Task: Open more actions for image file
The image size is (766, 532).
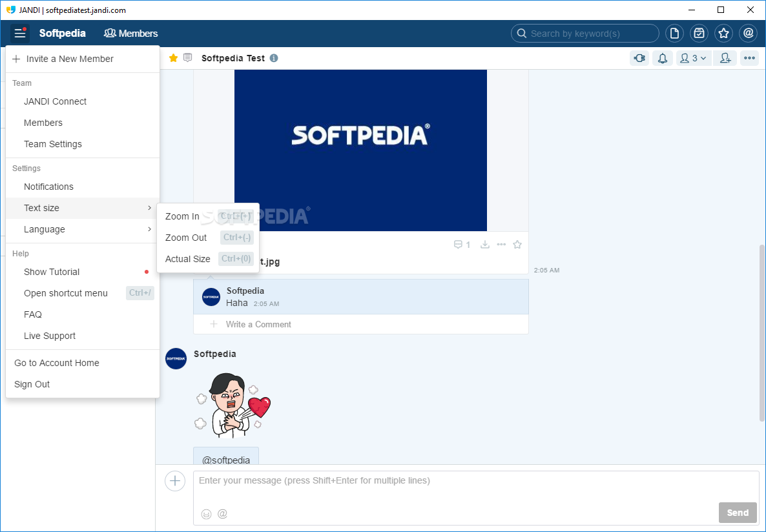Action: coord(501,244)
